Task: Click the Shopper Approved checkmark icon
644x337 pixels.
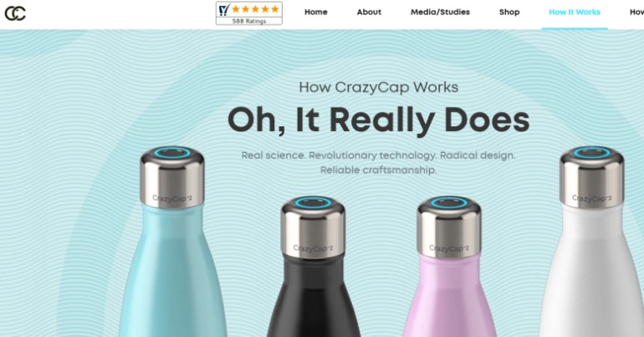Action: coord(224,9)
